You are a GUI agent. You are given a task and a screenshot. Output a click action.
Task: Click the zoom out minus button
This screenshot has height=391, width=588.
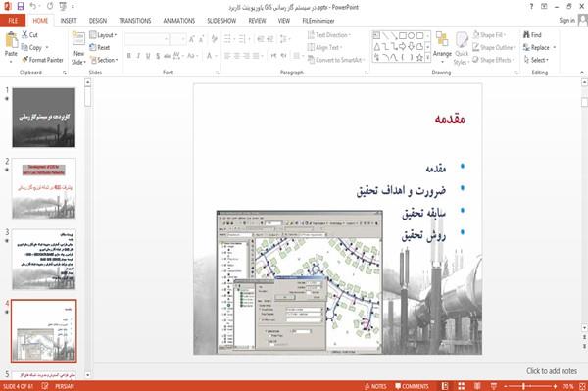(506, 386)
